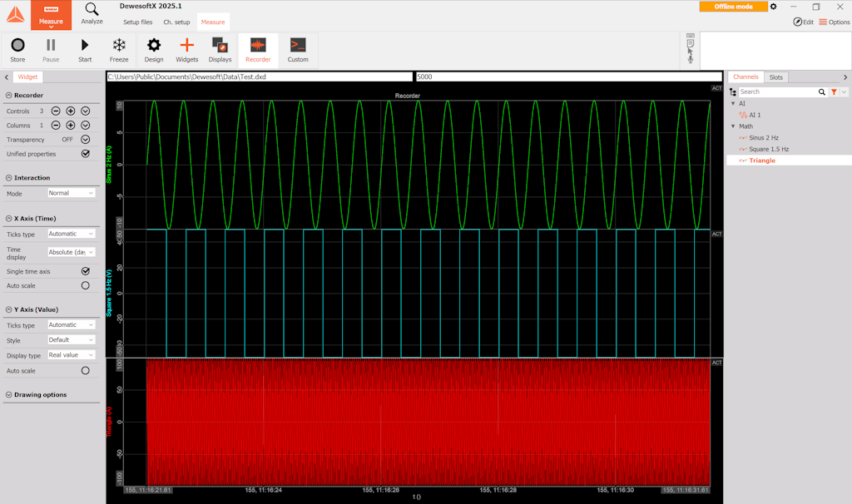The height and width of the screenshot is (504, 852).
Task: Click the Start playback icon
Action: pyautogui.click(x=85, y=50)
